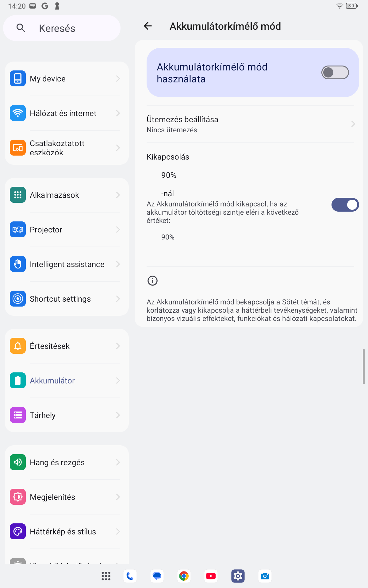Open Chrome from the taskbar
The image size is (368, 588).
point(184,576)
